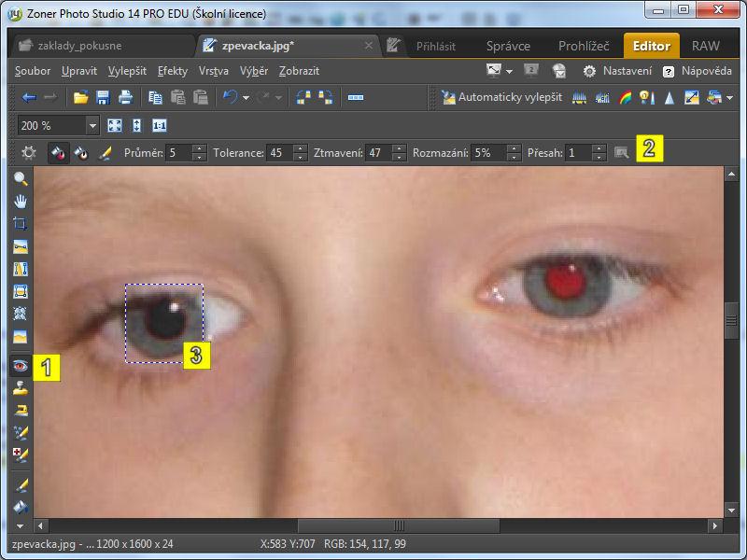The height and width of the screenshot is (560, 747).
Task: Select the Fill bucket tool
Action: (21, 507)
